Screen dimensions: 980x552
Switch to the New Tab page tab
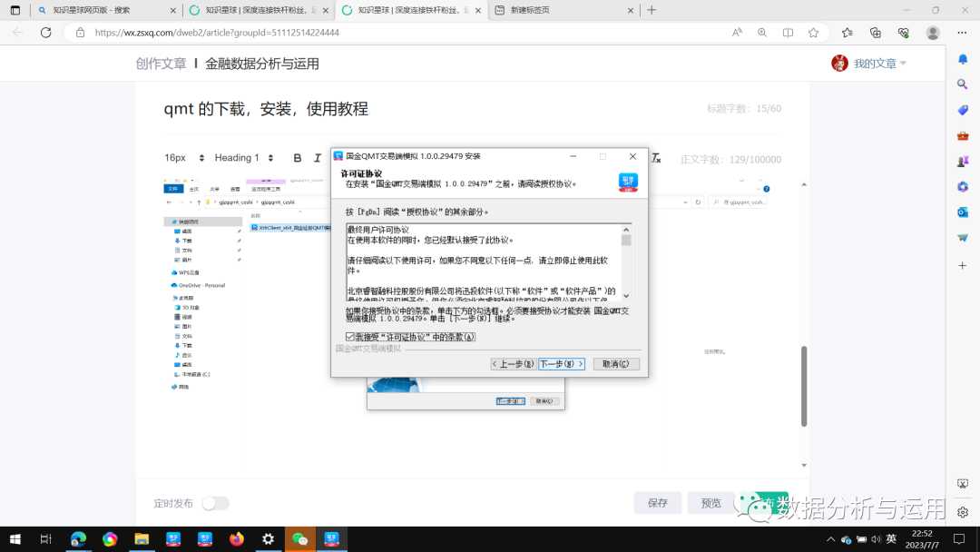[563, 10]
